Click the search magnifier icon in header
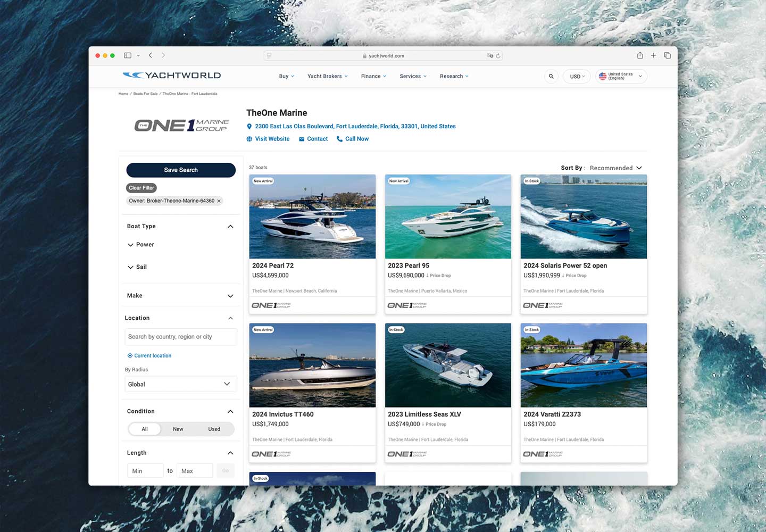 point(551,76)
